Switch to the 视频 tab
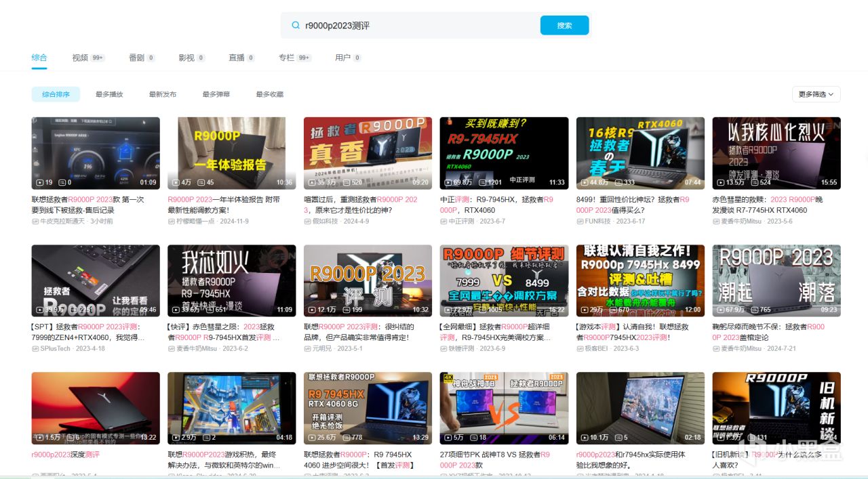This screenshot has height=479, width=868. coord(88,58)
